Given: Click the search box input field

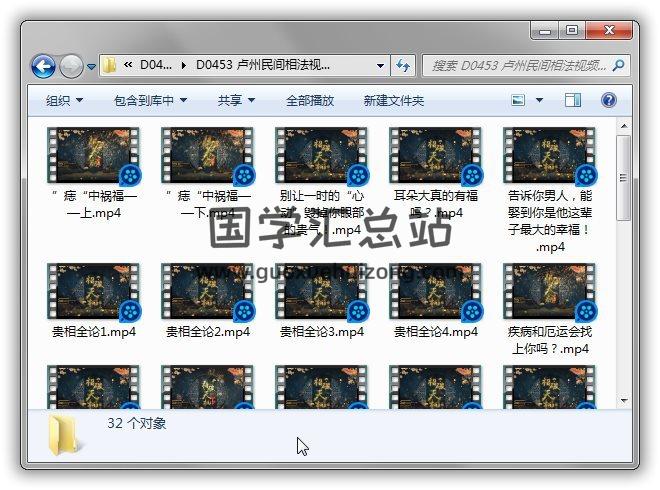Looking at the screenshot, I should [x=520, y=66].
